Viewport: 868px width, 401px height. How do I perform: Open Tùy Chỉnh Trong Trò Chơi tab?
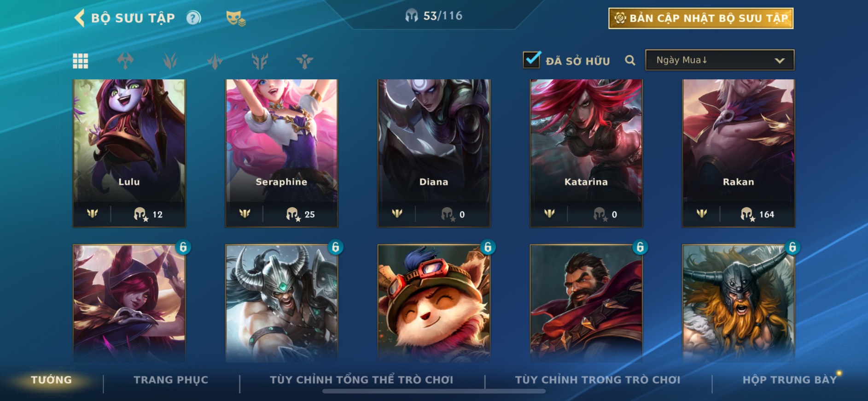[597, 380]
